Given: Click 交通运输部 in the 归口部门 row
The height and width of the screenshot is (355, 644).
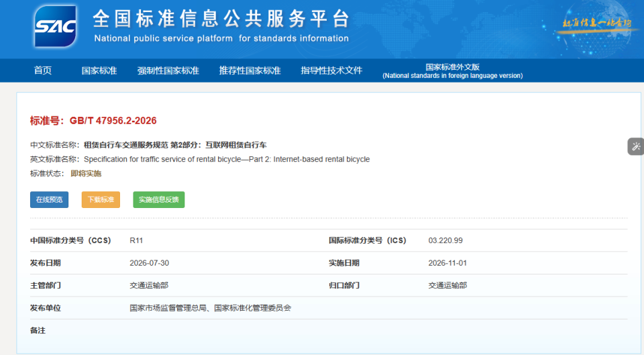Looking at the screenshot, I should click(x=447, y=286).
